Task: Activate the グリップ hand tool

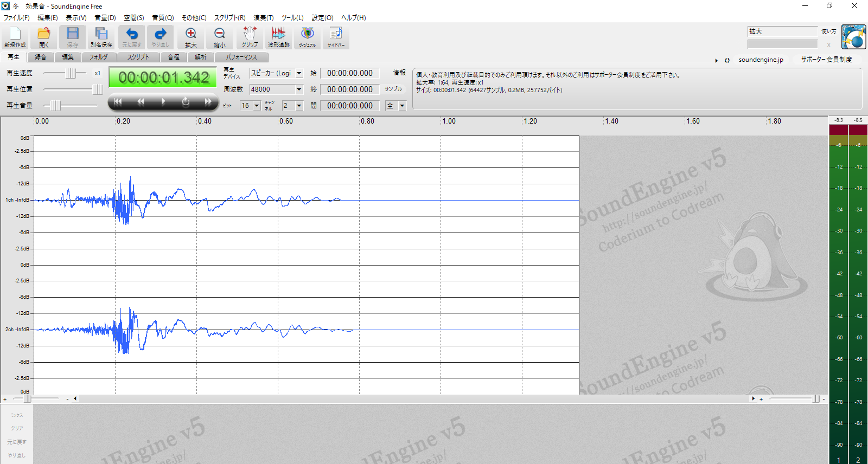Action: 250,37
